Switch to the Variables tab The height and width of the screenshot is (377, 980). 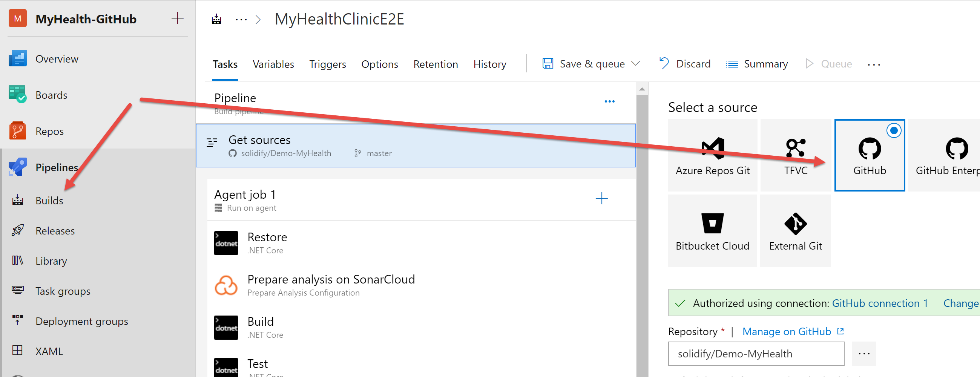pyautogui.click(x=273, y=64)
